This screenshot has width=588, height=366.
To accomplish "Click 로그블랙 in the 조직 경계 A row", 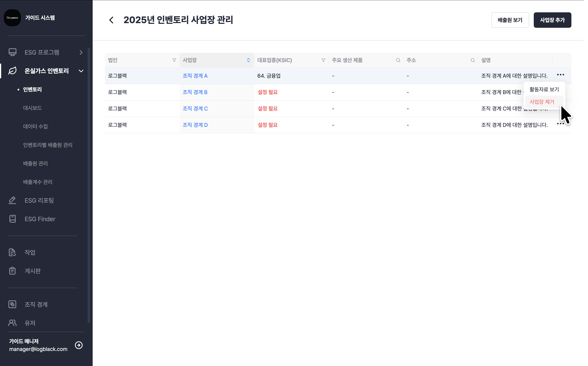I will coord(117,76).
